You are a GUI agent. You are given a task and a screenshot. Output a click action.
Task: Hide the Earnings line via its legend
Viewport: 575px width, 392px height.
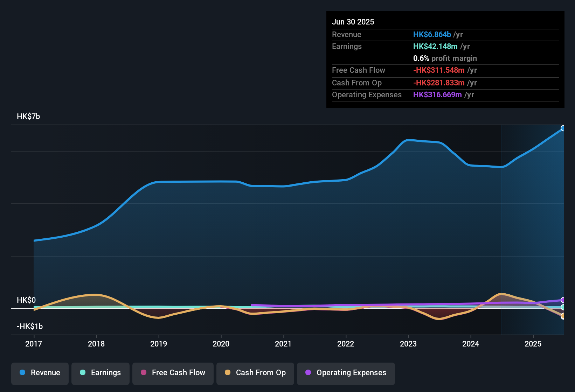point(101,373)
